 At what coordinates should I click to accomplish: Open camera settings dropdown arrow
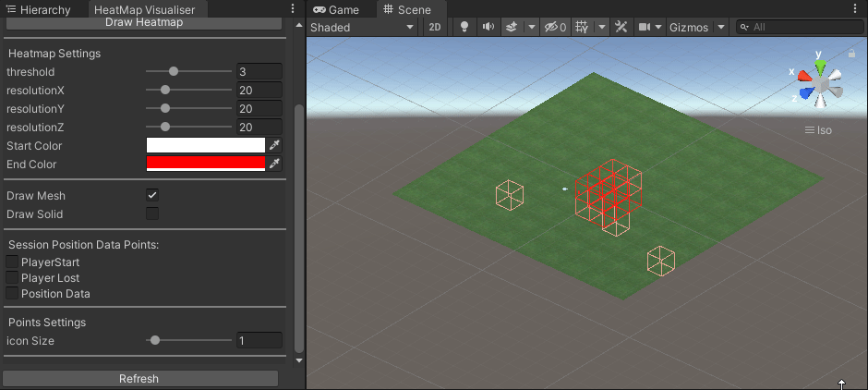pos(658,27)
